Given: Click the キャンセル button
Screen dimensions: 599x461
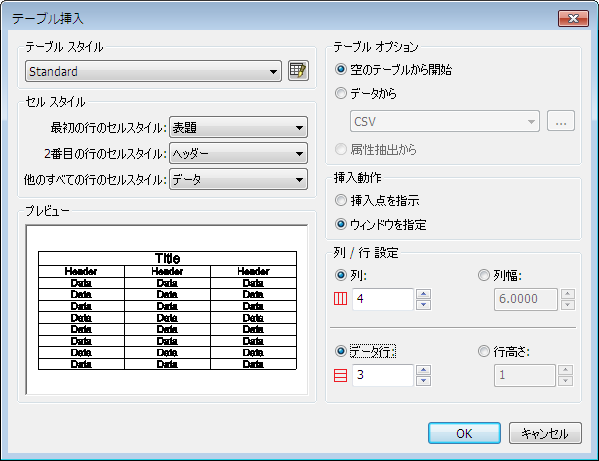Looking at the screenshot, I should pos(545,433).
